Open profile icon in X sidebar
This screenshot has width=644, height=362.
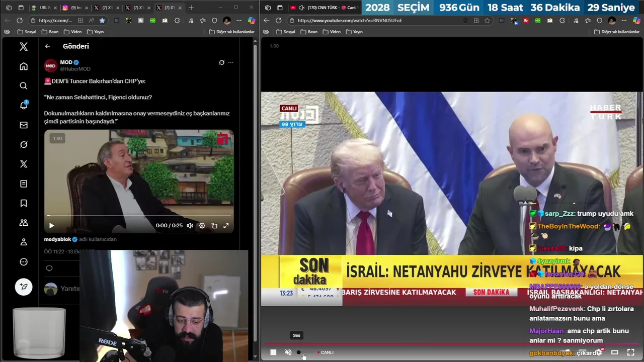(x=24, y=242)
